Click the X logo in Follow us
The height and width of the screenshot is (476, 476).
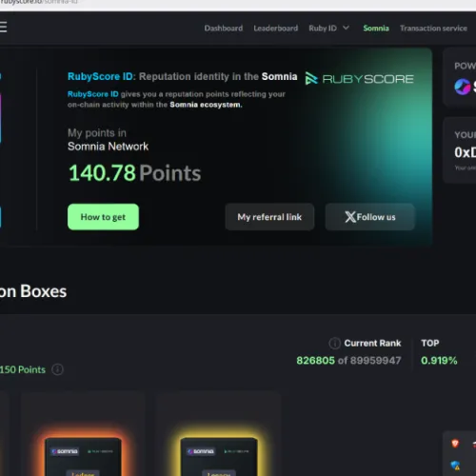pos(350,217)
